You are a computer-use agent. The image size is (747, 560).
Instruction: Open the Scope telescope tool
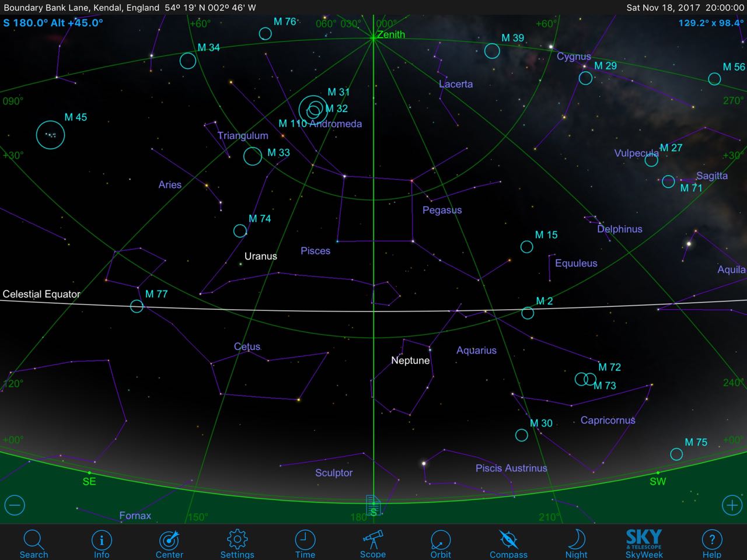[372, 542]
